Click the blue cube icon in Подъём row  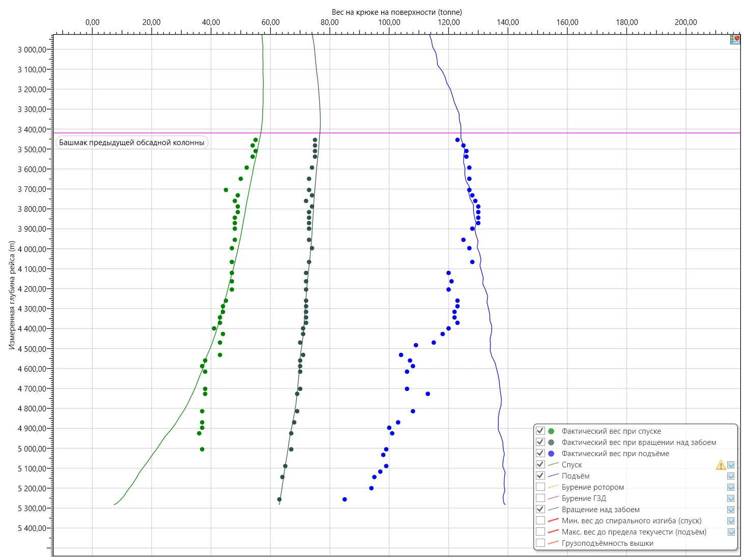click(x=731, y=476)
